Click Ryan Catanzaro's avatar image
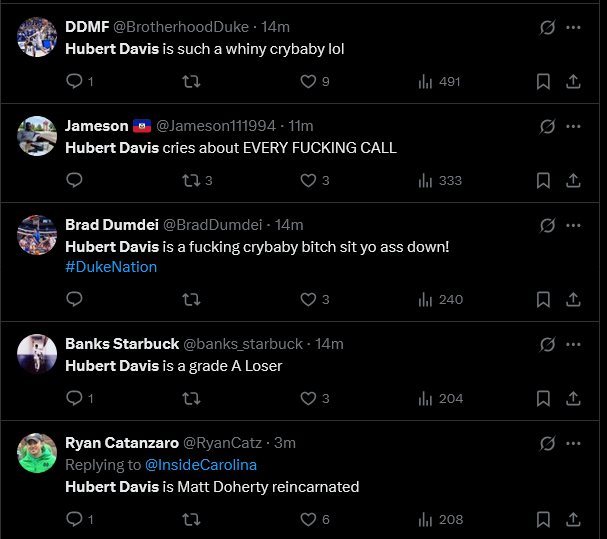Viewport: 607px width, 539px height. coord(37,452)
